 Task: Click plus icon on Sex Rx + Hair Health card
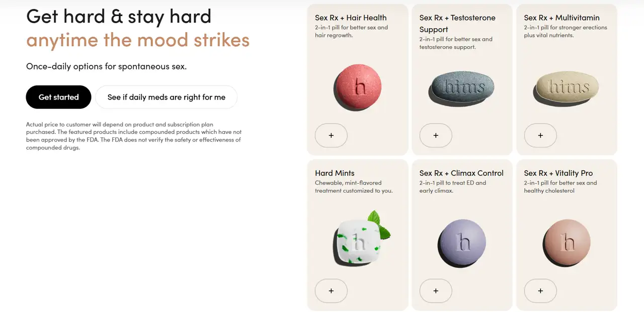[331, 135]
